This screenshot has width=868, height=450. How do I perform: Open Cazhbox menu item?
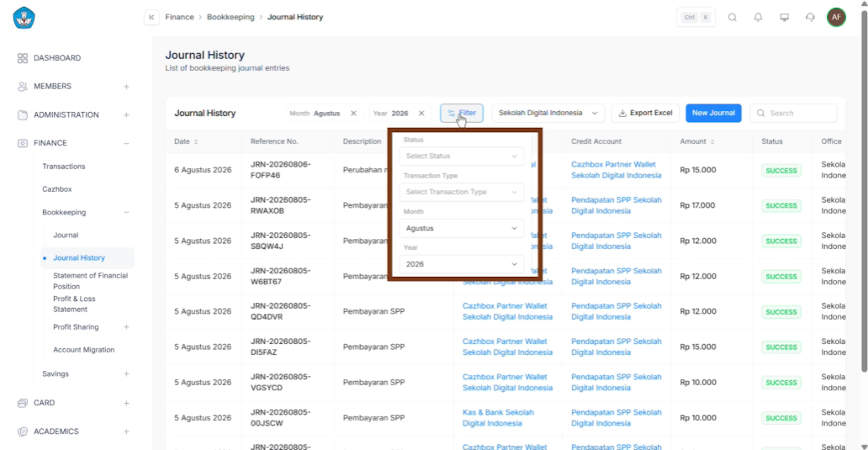pyautogui.click(x=57, y=189)
